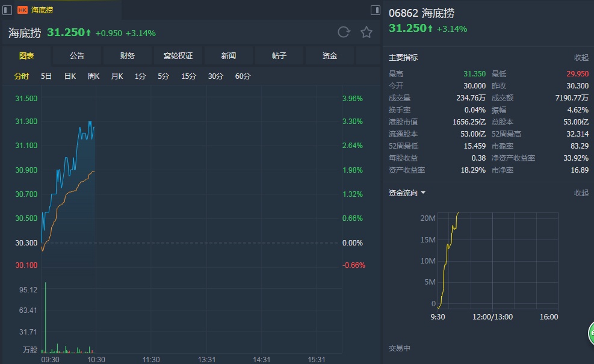Collapse the 主要指标 section
The image size is (594, 364).
[581, 58]
